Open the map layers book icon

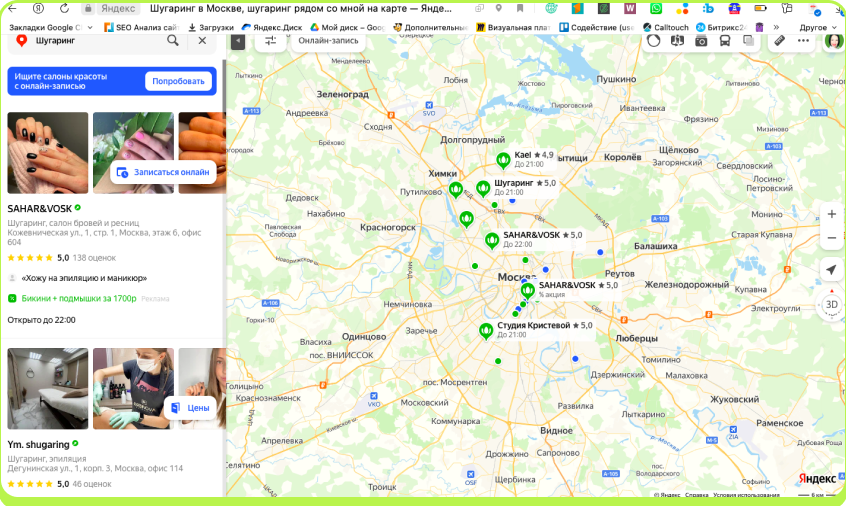[677, 41]
